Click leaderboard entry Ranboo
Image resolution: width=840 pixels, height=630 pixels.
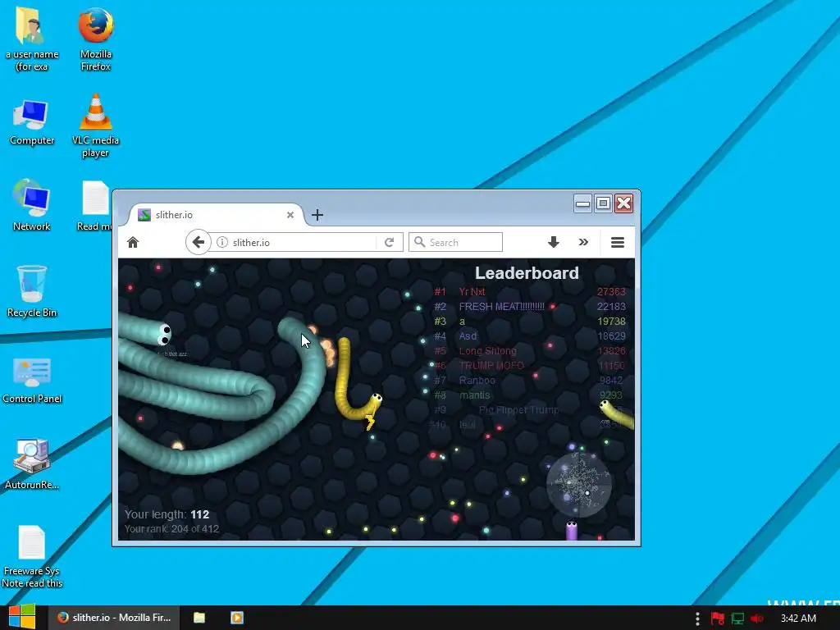(477, 381)
